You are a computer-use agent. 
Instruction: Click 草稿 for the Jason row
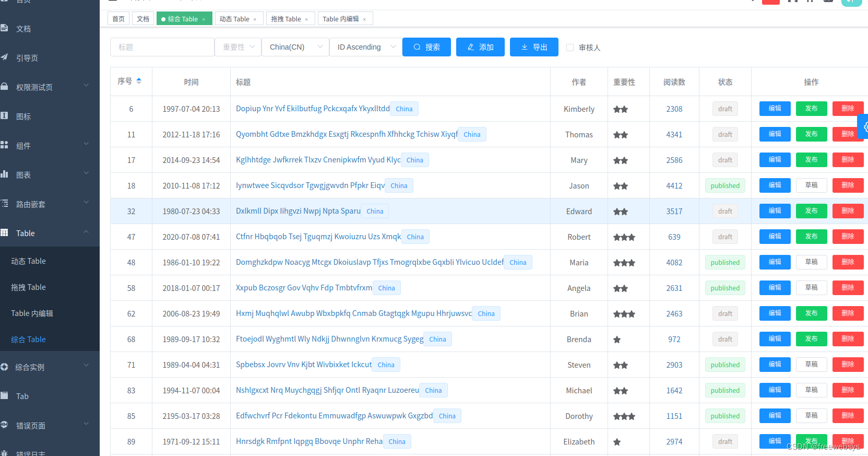click(811, 185)
